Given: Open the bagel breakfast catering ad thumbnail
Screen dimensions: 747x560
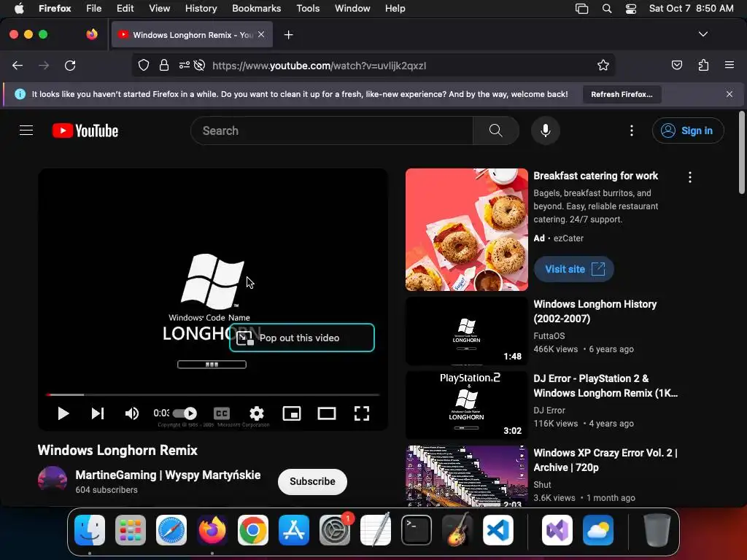Looking at the screenshot, I should (466, 230).
